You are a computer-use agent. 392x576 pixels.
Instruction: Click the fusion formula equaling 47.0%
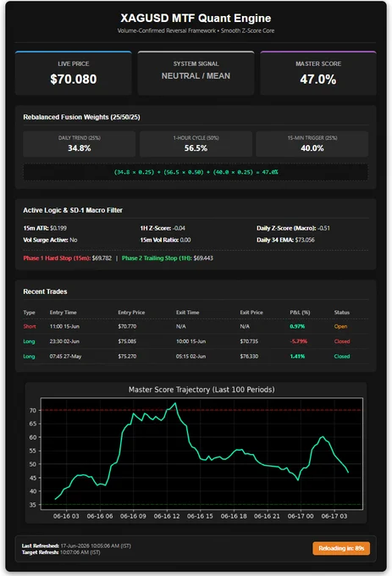196,172
